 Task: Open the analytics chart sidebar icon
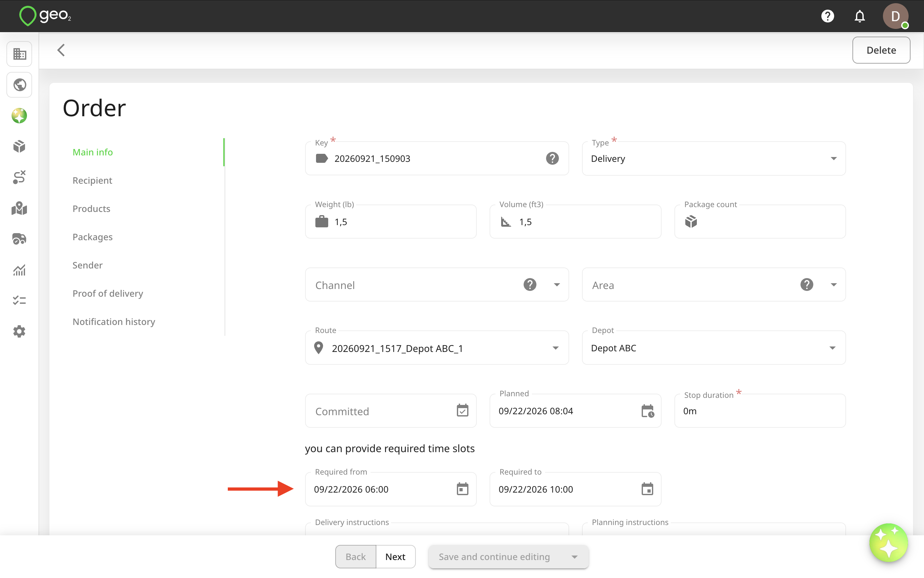[x=20, y=270]
